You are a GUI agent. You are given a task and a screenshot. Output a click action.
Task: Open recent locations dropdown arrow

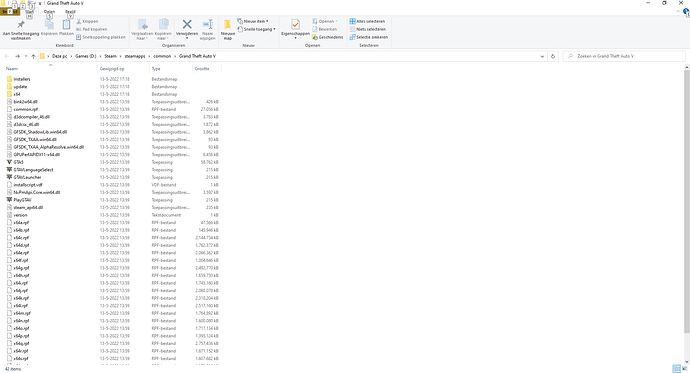coord(26,56)
